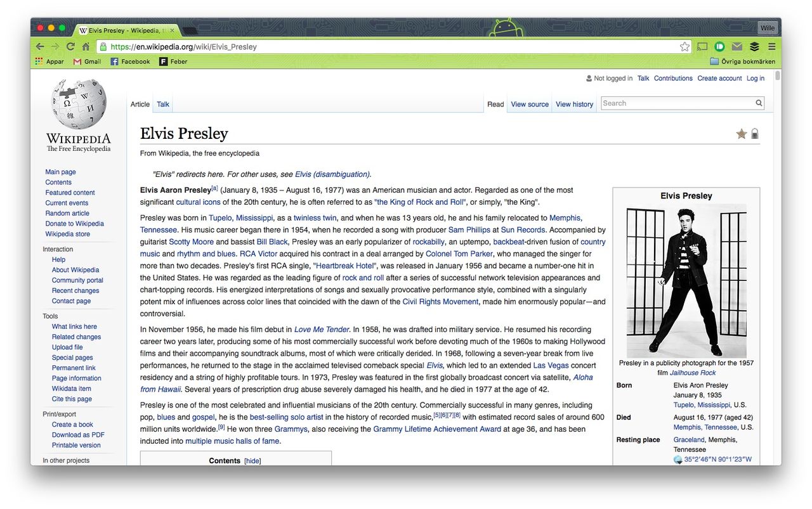Switch to the Talk tab
Screen dimensions: 812x509
coord(163,105)
